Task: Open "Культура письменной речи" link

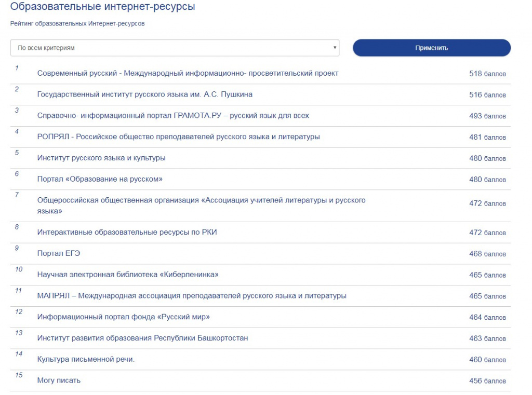Action: (86, 359)
